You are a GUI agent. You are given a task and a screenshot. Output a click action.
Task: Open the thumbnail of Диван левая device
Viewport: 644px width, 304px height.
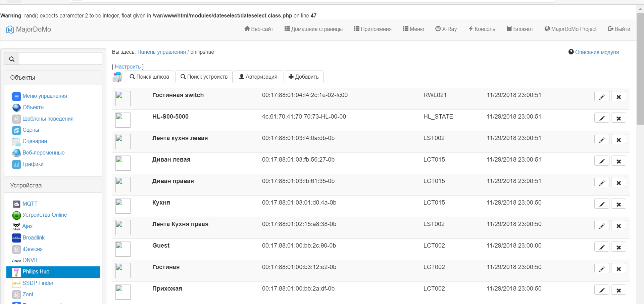pos(123,163)
